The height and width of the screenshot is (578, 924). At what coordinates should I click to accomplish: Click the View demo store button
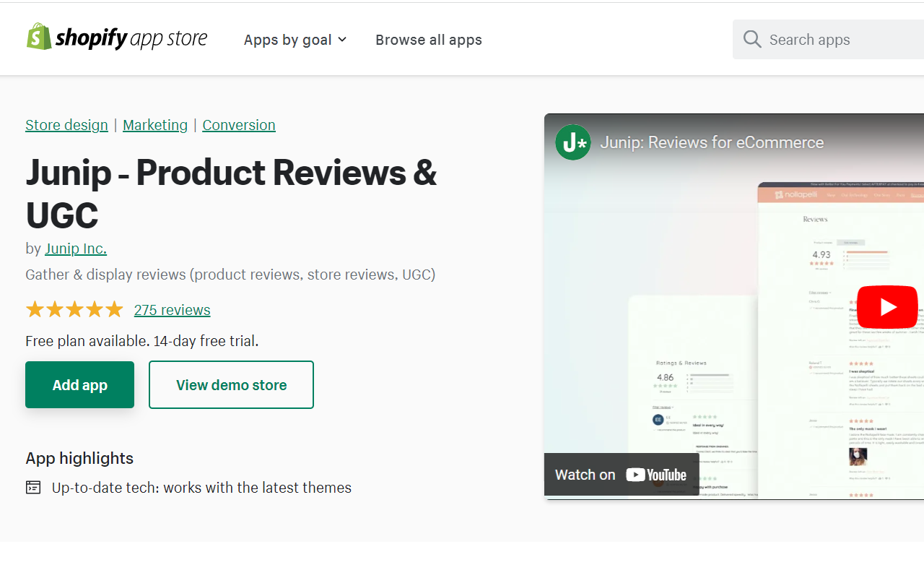tap(231, 384)
